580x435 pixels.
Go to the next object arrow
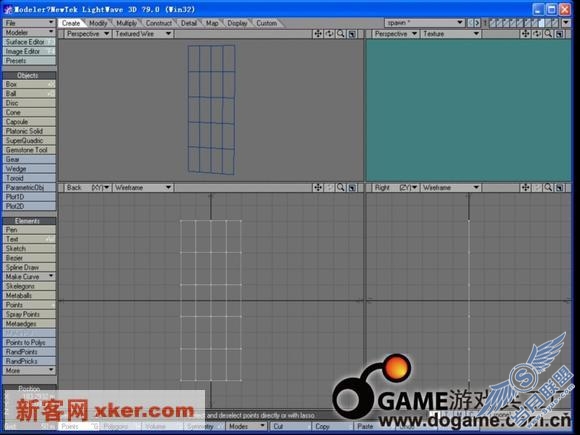[477, 23]
